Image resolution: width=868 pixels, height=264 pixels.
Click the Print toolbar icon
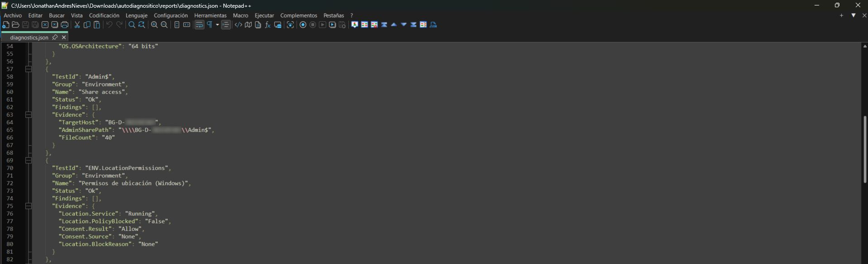tap(65, 25)
